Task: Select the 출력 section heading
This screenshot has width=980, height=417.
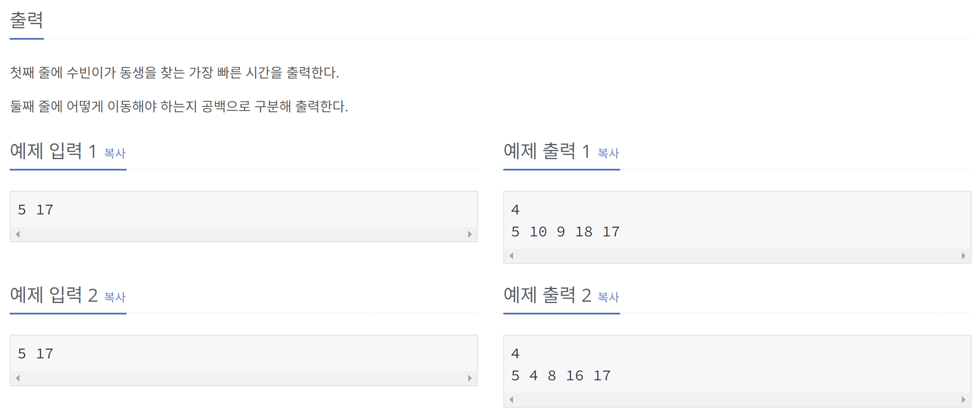Action: click(27, 20)
